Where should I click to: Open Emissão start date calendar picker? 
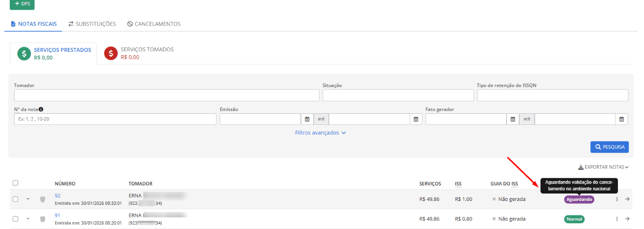tap(307, 119)
